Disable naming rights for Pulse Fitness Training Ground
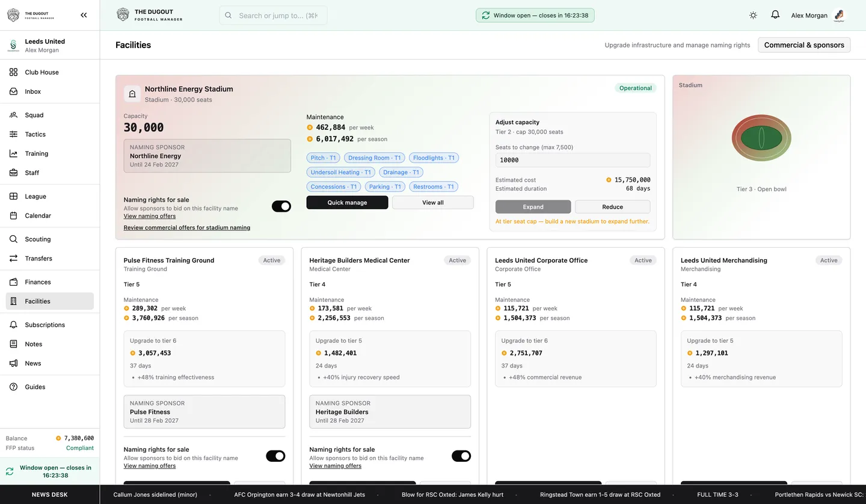This screenshot has width=866, height=504. 275,456
